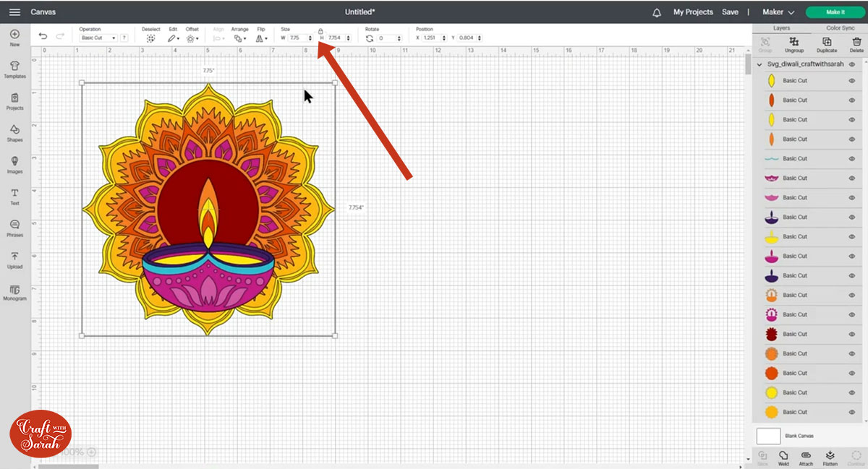868x469 pixels.
Task: Hide the pink bowl shape layer
Action: click(852, 198)
